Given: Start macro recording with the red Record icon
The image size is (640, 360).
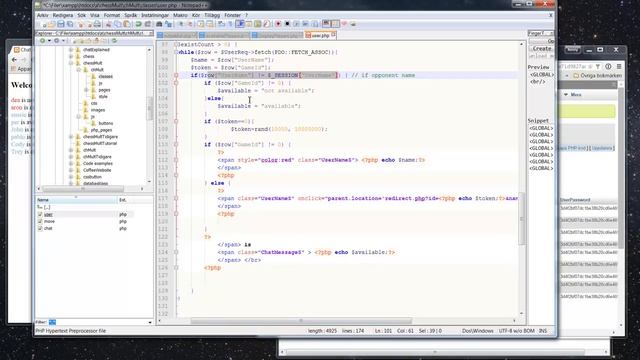Looking at the screenshot, I should click(278, 24).
